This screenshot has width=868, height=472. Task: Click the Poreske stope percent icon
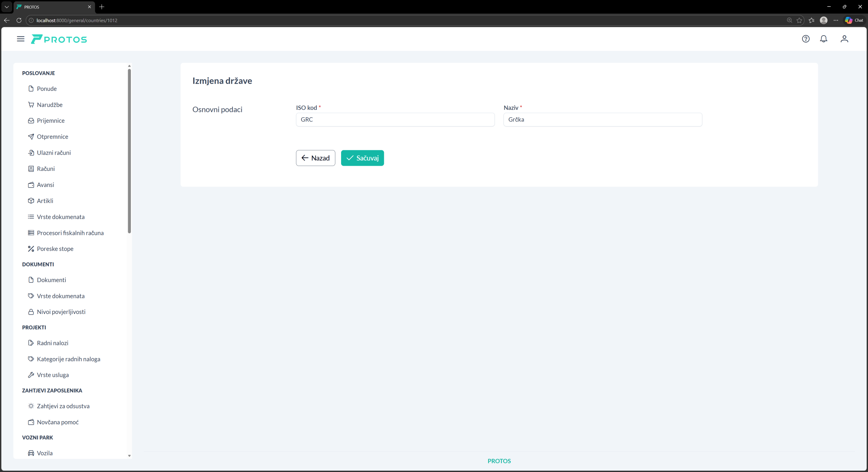[x=31, y=249]
